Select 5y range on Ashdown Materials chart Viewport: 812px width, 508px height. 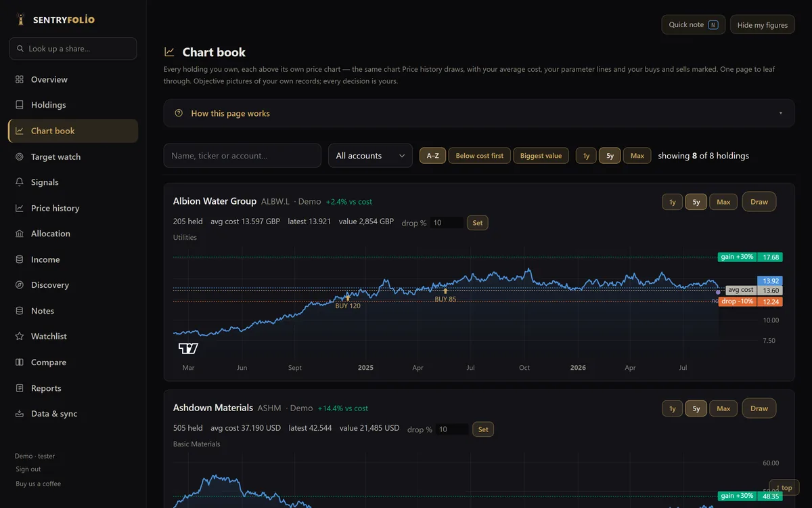click(696, 408)
